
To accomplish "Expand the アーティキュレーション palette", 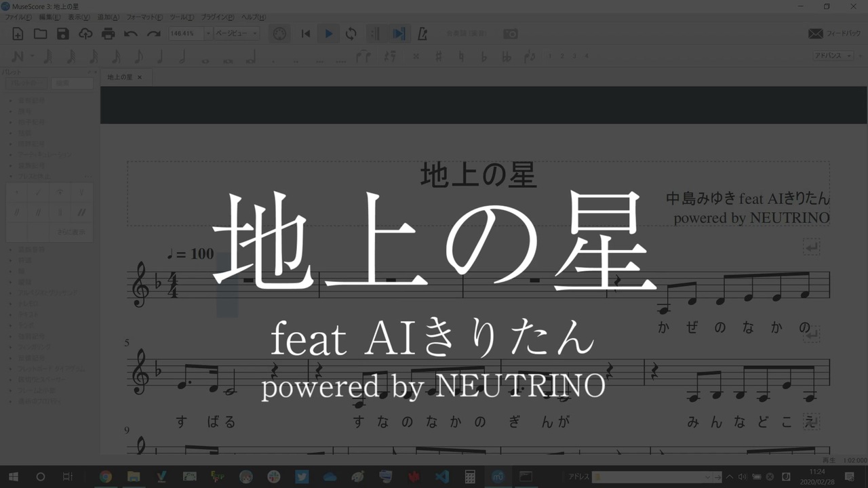I will coord(45,155).
